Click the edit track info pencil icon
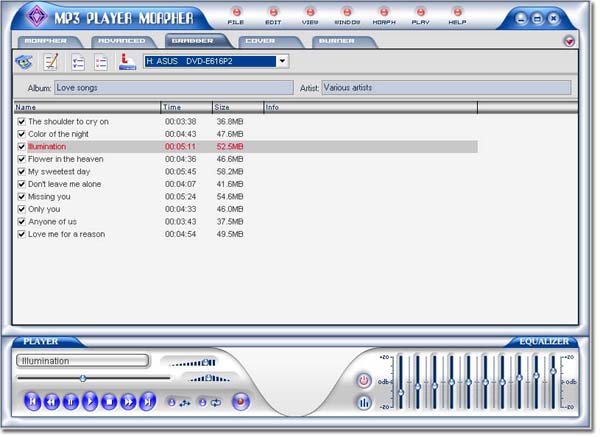Screen dimensions: 600x437 coord(51,62)
